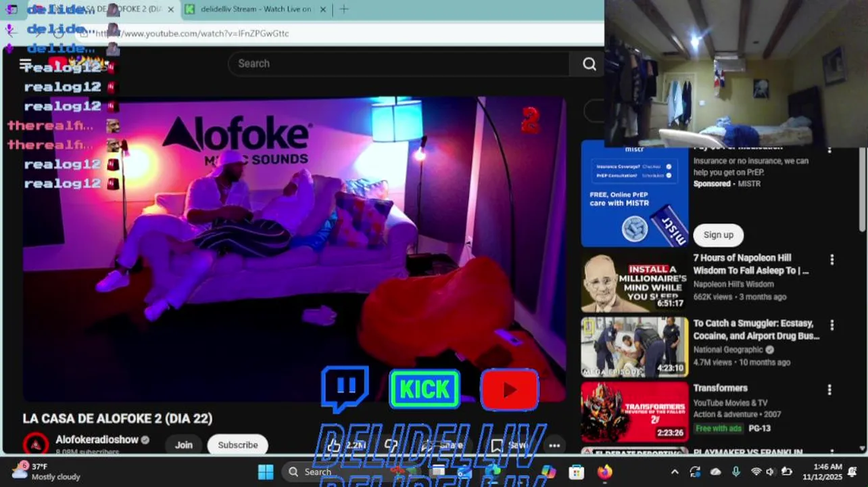Open the Transformers movie title
868x487 pixels.
pyautogui.click(x=720, y=388)
